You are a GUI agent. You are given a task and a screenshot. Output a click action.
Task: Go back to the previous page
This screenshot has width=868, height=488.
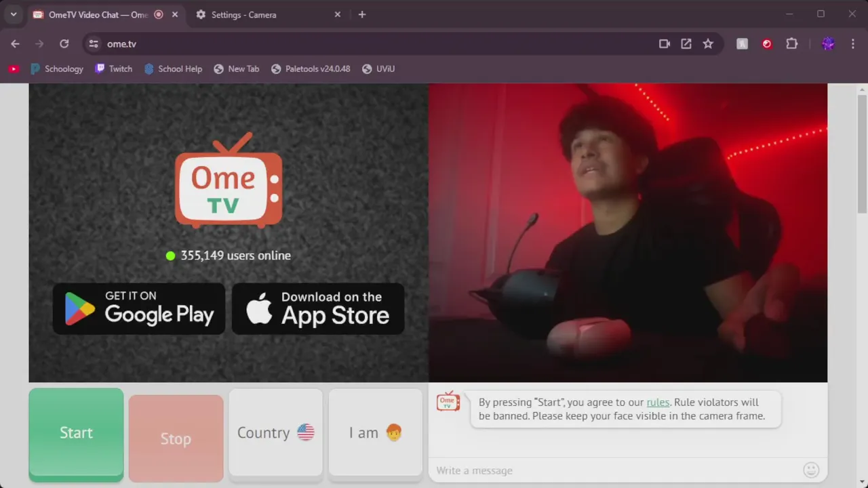(x=15, y=43)
